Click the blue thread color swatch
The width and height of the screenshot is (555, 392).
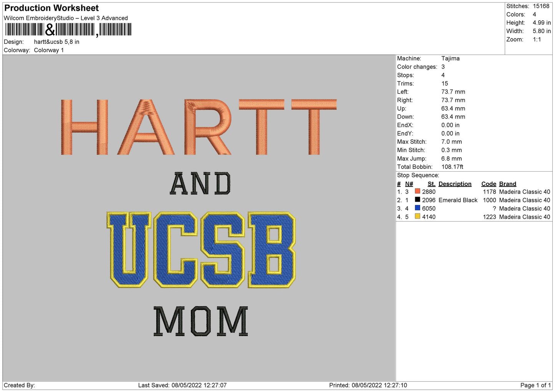[417, 208]
